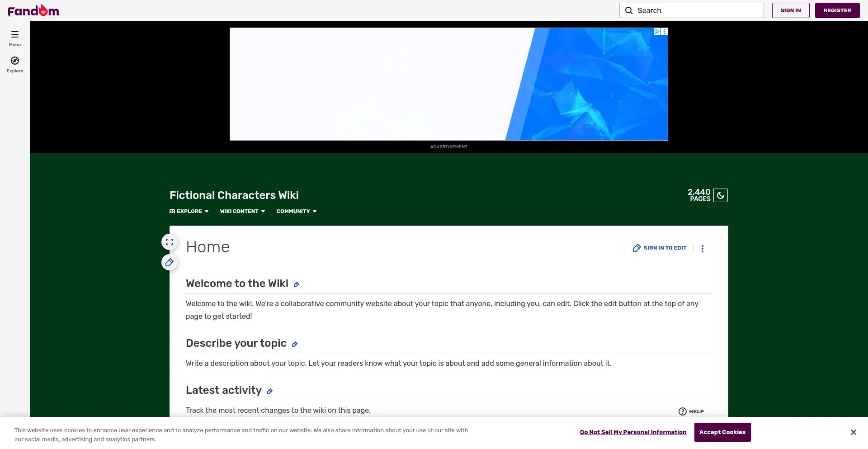Toggle dark mode with moon icon
This screenshot has height=449, width=868.
click(x=721, y=195)
